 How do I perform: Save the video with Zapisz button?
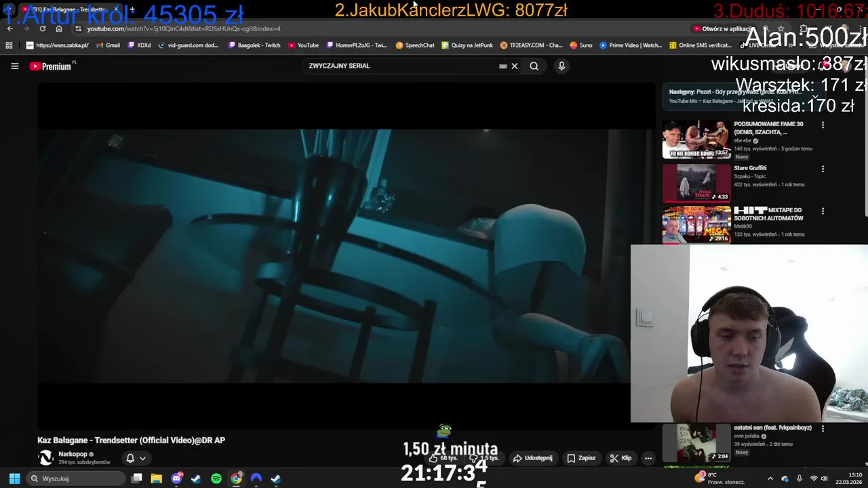pyautogui.click(x=582, y=458)
